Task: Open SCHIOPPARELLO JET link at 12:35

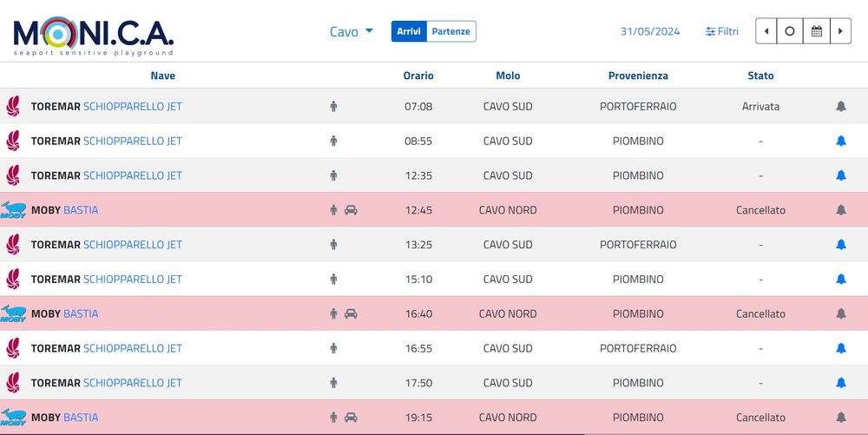Action: [132, 175]
